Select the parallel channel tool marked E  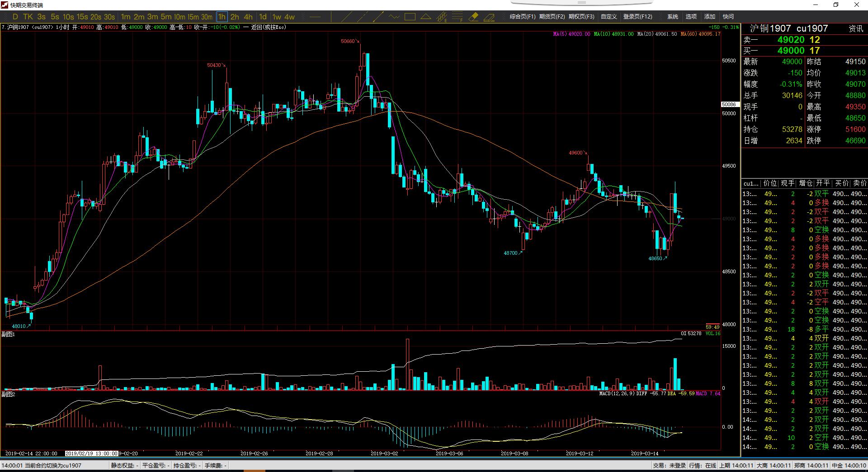click(x=442, y=17)
